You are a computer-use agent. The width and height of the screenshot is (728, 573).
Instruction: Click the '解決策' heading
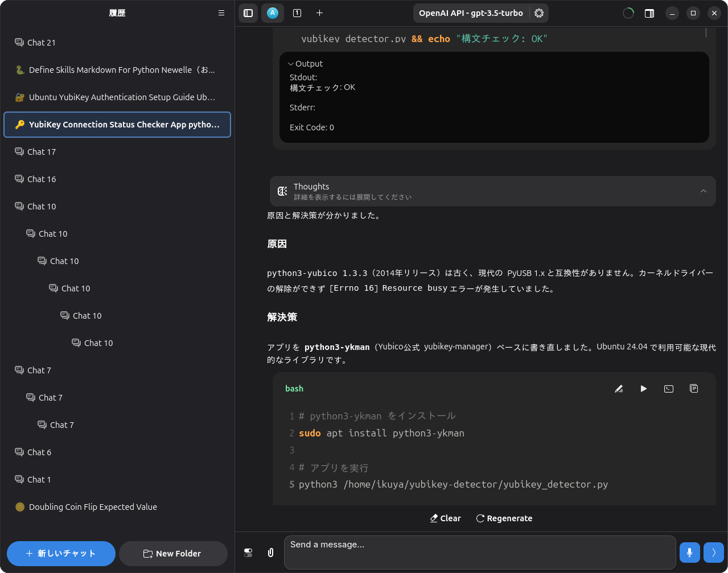282,317
